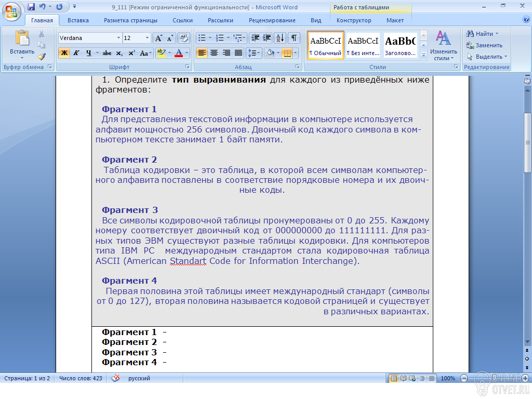Click the Clear Formatting eraser icon

coord(184,38)
